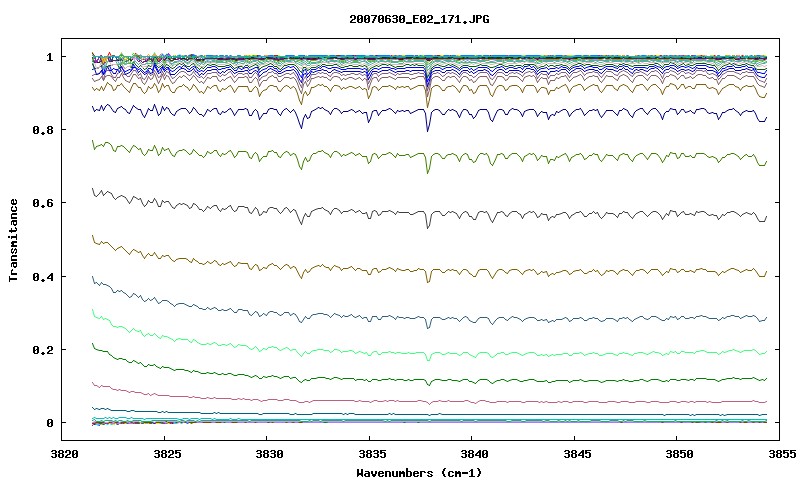This screenshot has height=480, width=800.
Task: Click the y-axis tick label 0.4
Action: pos(43,276)
